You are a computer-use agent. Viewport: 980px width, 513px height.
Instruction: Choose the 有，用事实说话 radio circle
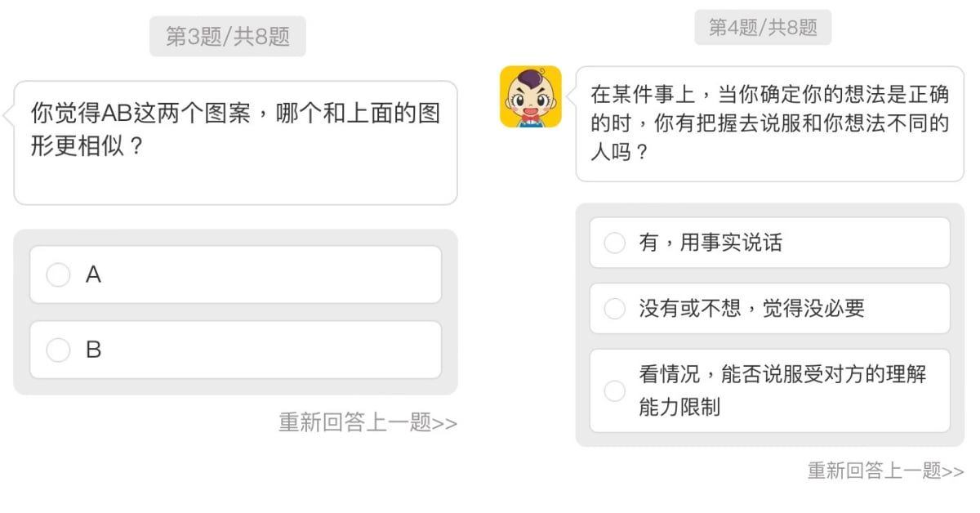[614, 243]
